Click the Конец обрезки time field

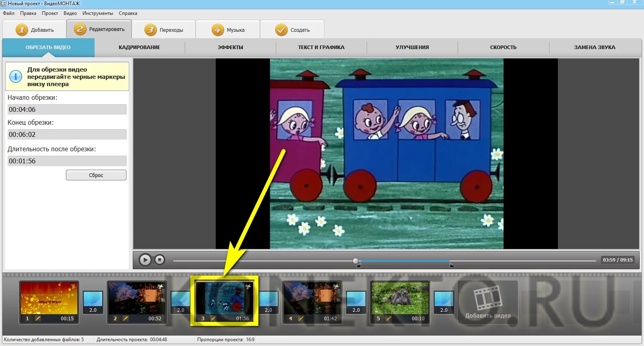67,134
